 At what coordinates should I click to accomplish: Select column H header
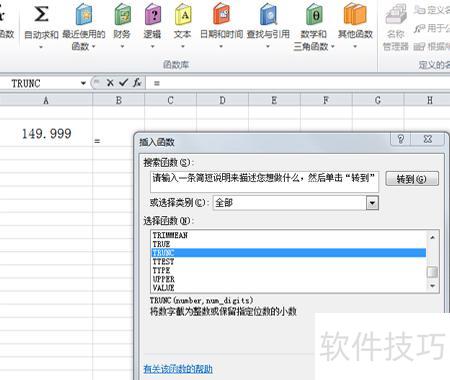(428, 100)
